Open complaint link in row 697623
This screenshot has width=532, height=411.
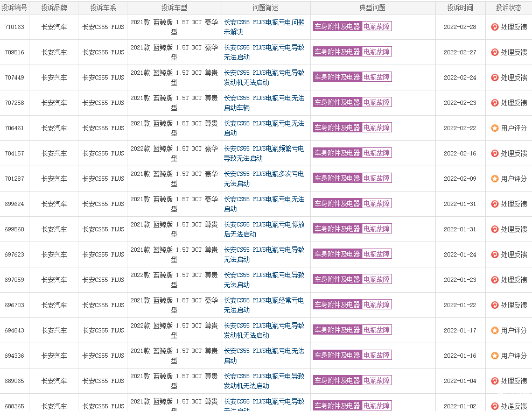[x=264, y=254]
